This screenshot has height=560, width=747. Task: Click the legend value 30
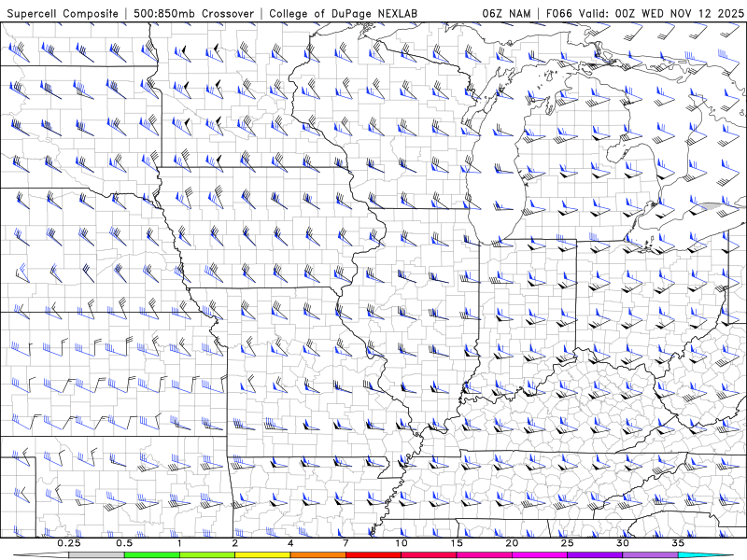coord(623,543)
